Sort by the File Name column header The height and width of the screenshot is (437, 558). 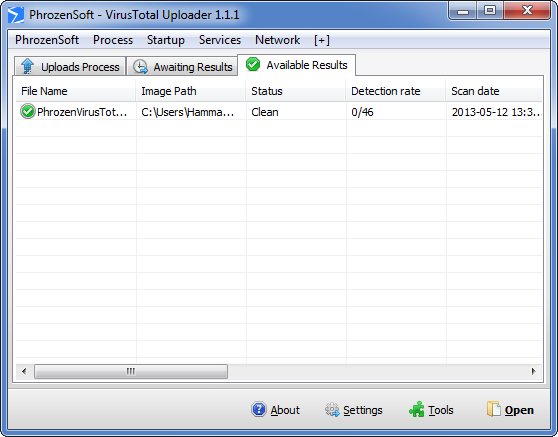point(75,91)
